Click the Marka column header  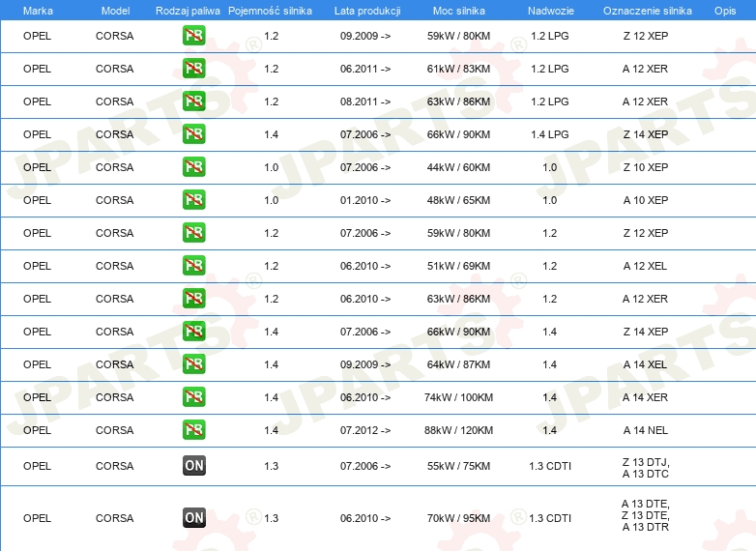38,11
